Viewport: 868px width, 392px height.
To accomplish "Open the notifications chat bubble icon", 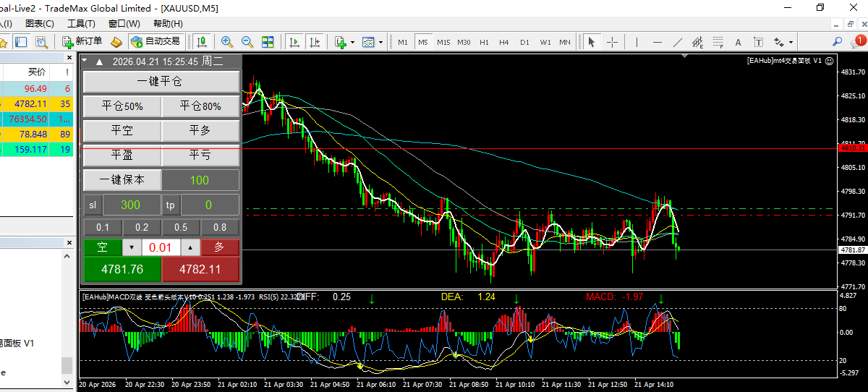I will tap(858, 42).
